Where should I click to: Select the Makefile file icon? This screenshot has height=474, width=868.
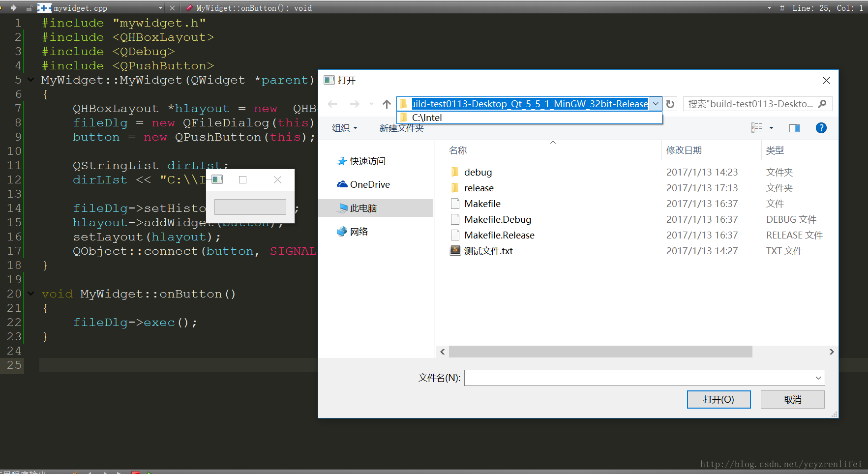pos(455,204)
